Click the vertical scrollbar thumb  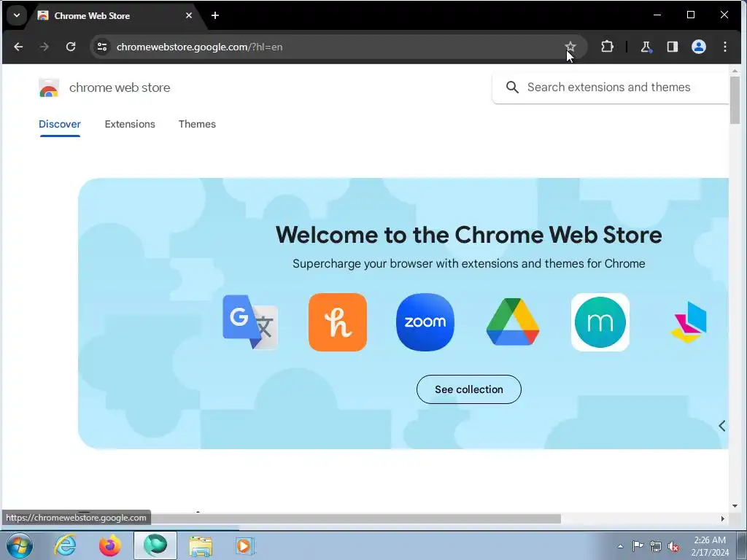735,99
